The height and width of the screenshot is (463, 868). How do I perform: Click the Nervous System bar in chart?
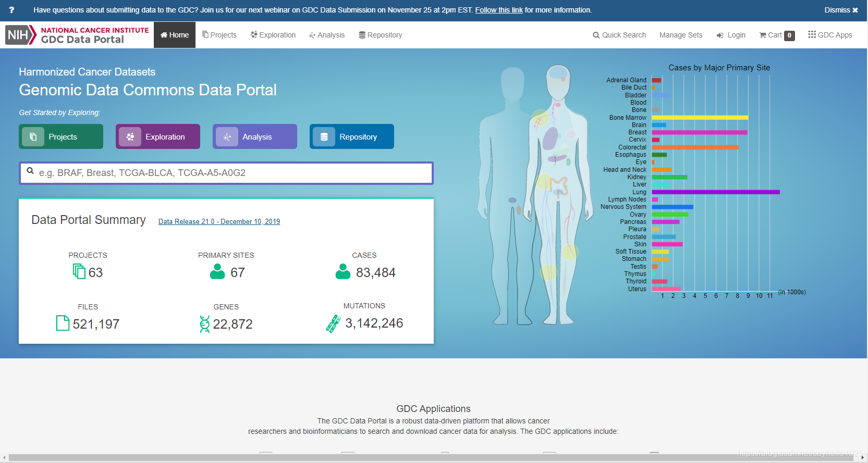click(x=673, y=207)
